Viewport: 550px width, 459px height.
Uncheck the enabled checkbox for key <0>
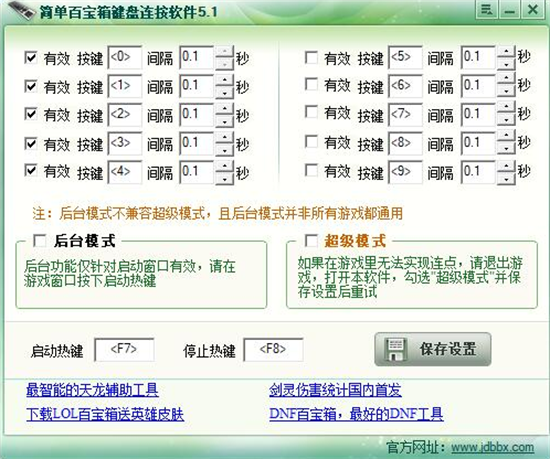click(x=31, y=57)
